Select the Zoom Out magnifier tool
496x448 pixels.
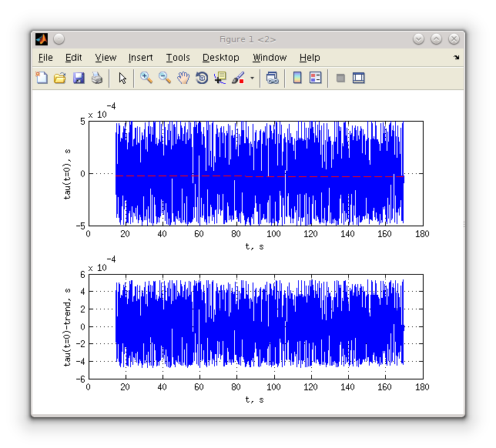point(164,78)
